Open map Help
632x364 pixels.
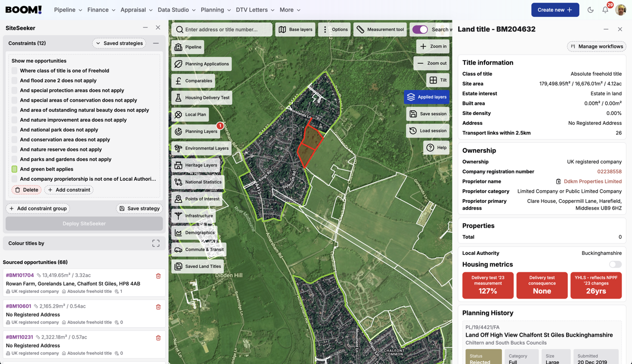437,147
